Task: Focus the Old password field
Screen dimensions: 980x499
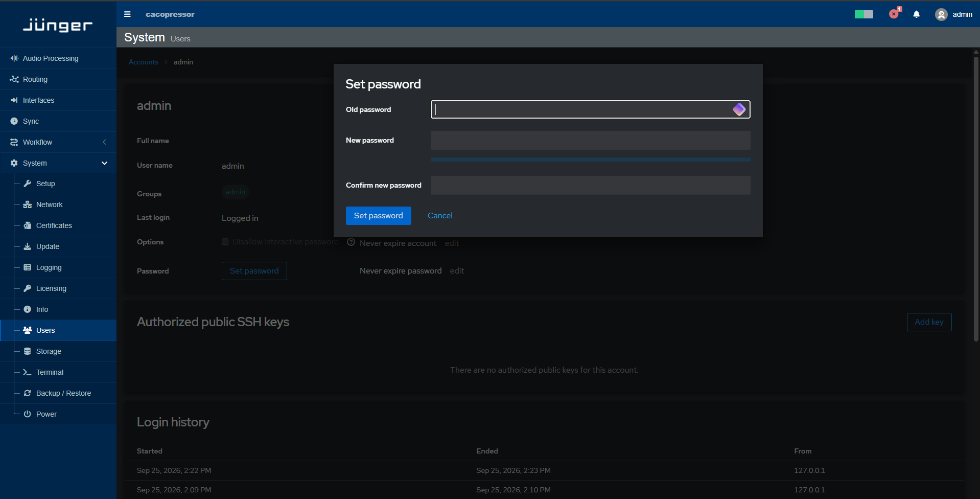Action: coord(590,109)
